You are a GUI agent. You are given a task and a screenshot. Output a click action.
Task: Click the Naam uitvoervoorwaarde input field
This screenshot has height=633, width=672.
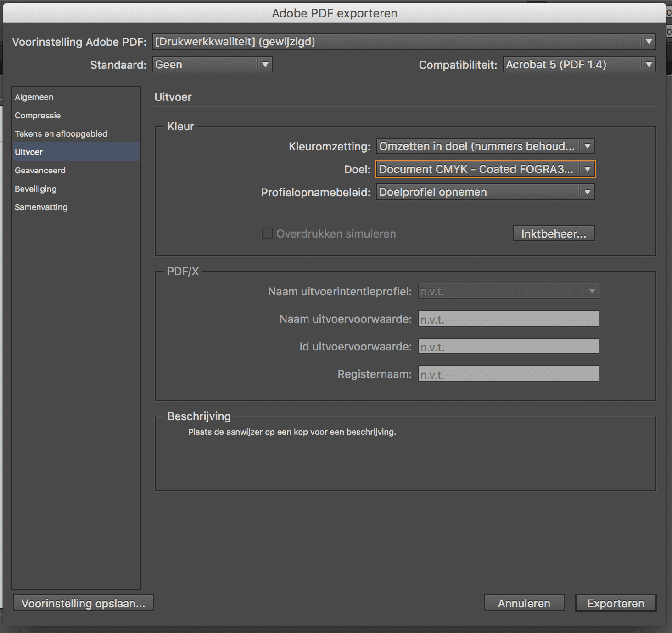[508, 318]
